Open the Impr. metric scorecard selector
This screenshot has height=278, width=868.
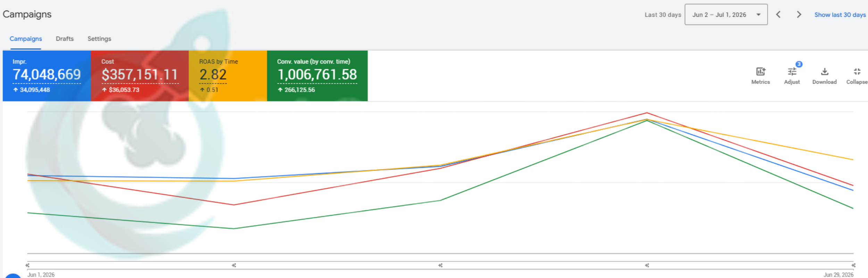click(47, 76)
